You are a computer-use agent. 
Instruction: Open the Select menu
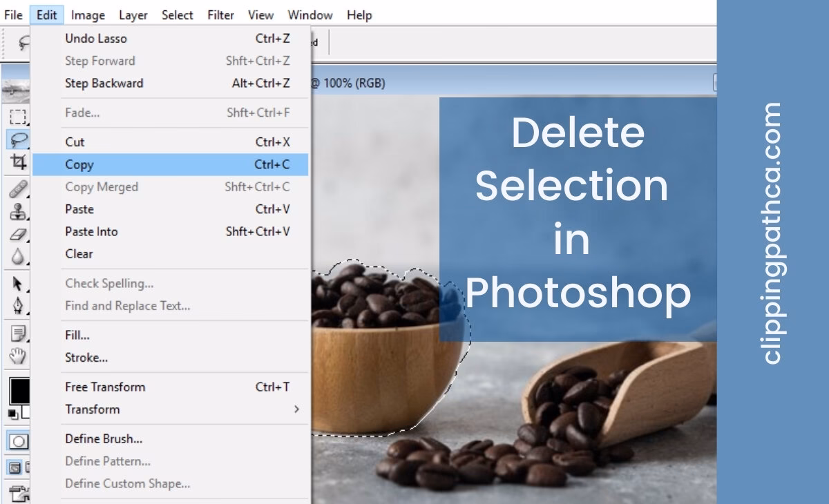point(177,14)
